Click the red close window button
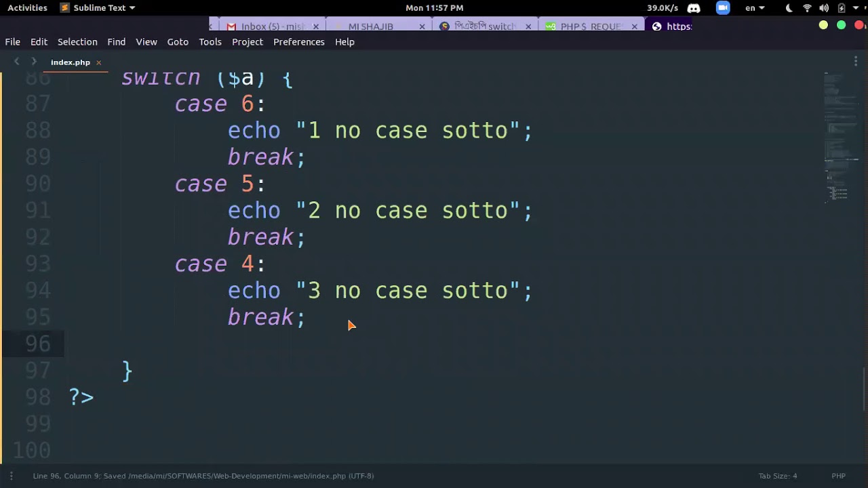 point(859,25)
